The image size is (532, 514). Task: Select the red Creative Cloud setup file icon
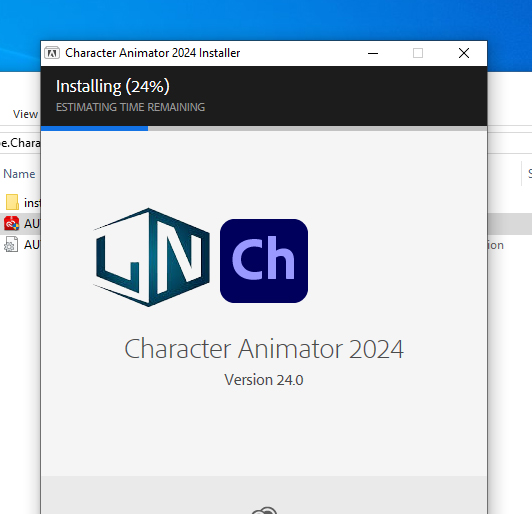12,224
